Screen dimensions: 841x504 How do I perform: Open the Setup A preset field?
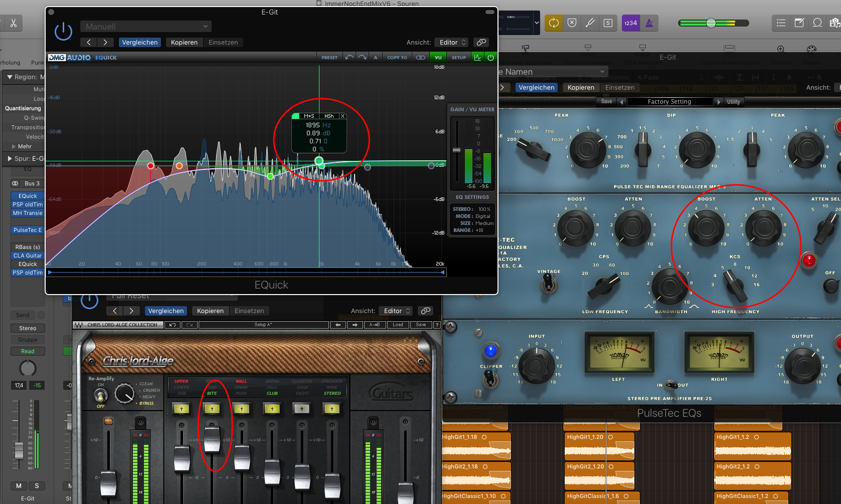tap(264, 325)
